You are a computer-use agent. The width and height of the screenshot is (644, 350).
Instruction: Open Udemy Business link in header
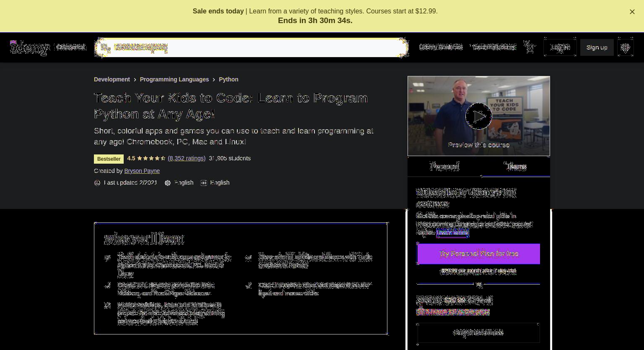[x=441, y=47]
